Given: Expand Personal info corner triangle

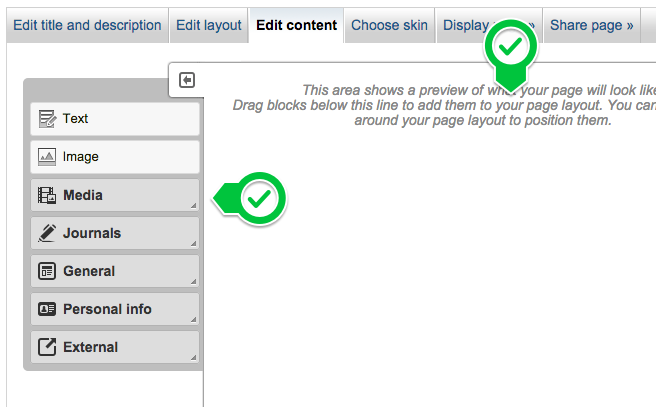Looking at the screenshot, I should coord(193,320).
